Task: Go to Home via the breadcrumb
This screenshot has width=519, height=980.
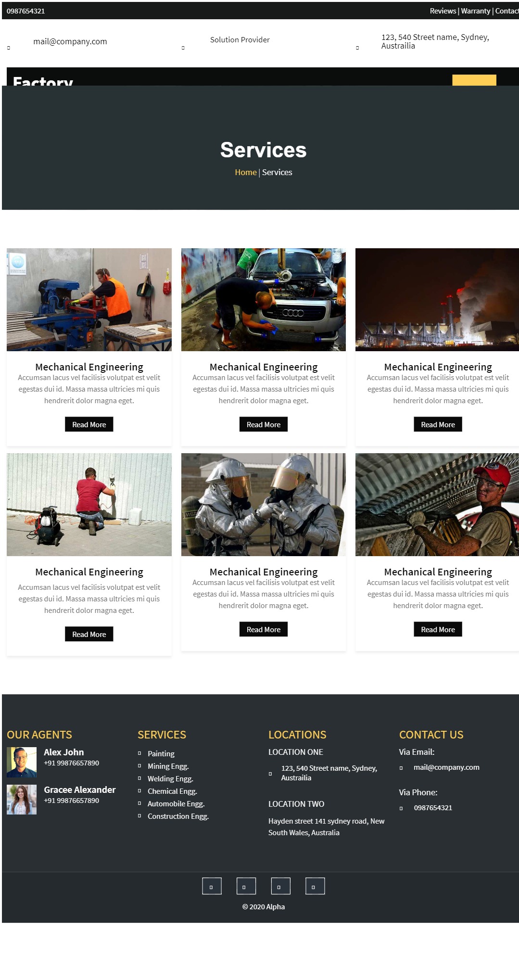Action: coord(246,172)
